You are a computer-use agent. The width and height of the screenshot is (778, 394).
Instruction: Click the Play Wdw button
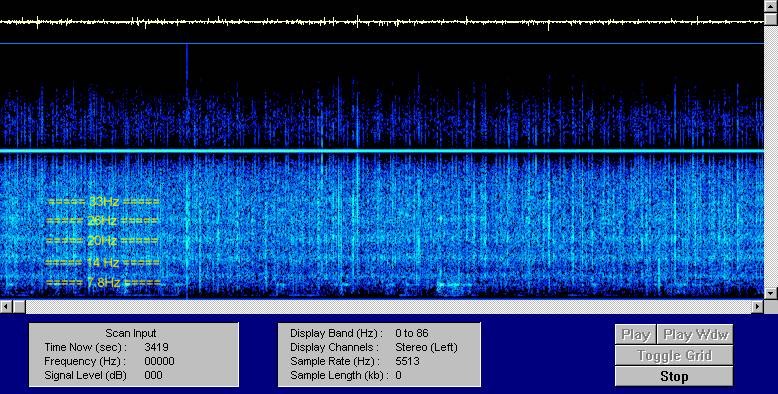pos(695,335)
